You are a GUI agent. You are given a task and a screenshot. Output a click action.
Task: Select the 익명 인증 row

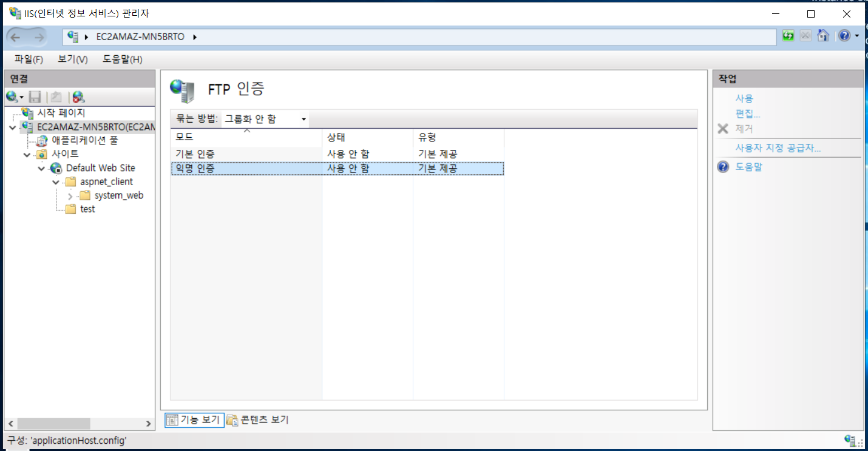coord(337,169)
